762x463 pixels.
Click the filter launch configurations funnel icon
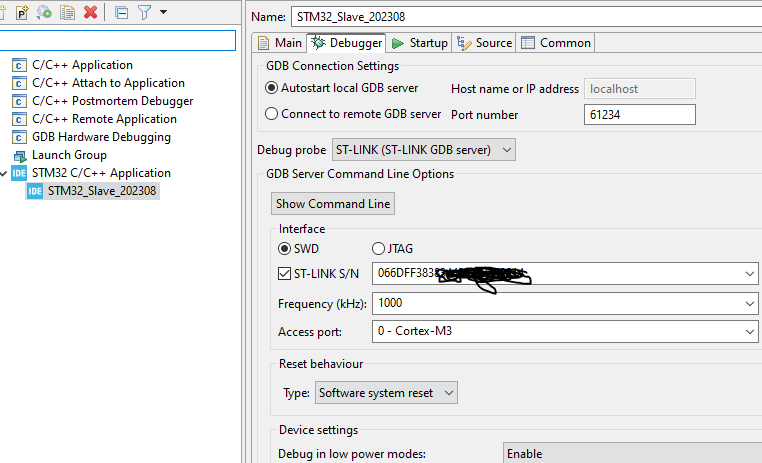(x=144, y=12)
